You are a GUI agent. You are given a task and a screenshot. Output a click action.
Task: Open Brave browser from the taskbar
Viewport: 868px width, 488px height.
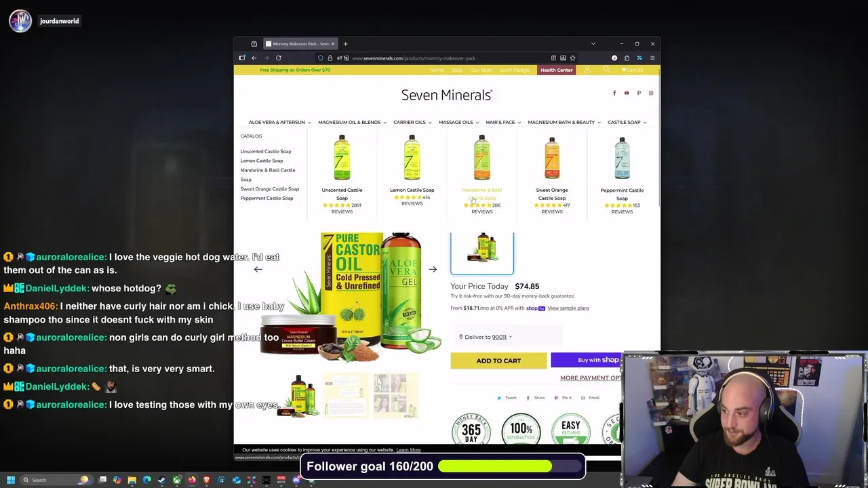click(x=206, y=480)
